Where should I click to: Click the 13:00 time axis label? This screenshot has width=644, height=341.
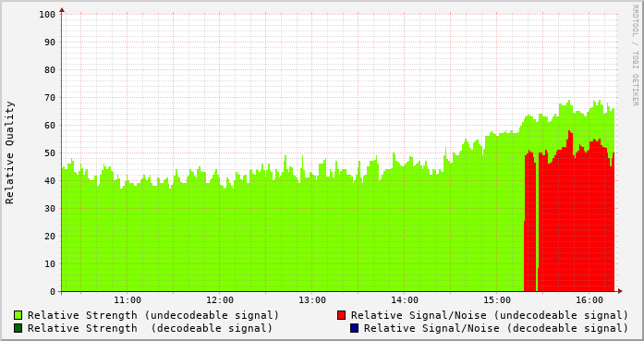tap(312, 300)
